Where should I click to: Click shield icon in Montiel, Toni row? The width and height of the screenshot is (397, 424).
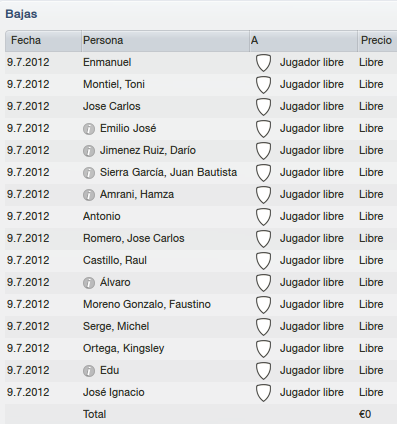click(263, 85)
